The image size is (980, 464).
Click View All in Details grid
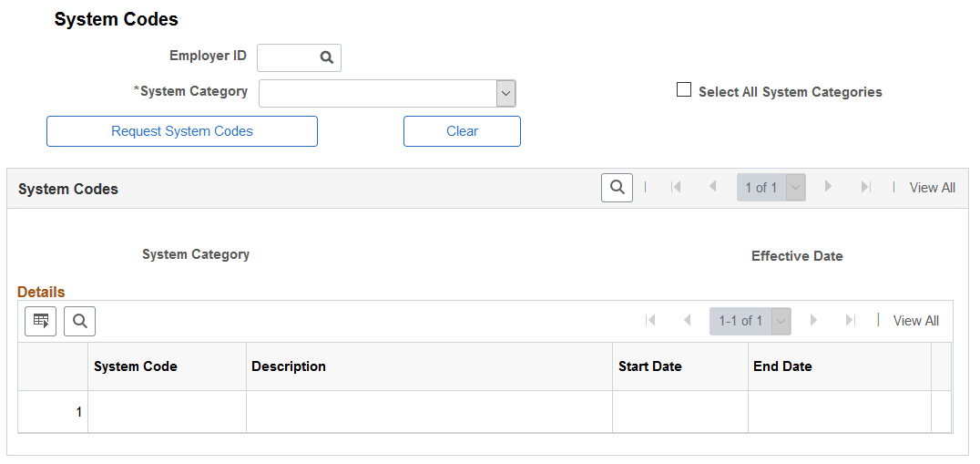pyautogui.click(x=915, y=321)
